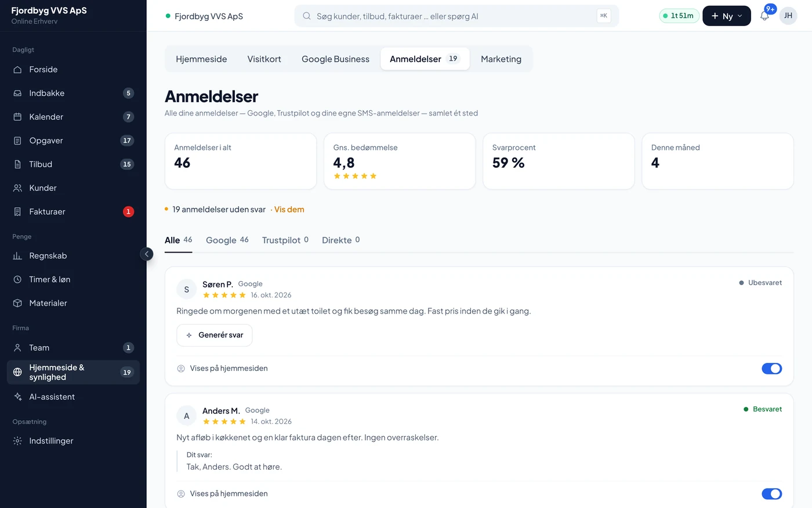Viewport: 812px width, 508px height.
Task: Open the Ny dropdown button
Action: (x=726, y=16)
